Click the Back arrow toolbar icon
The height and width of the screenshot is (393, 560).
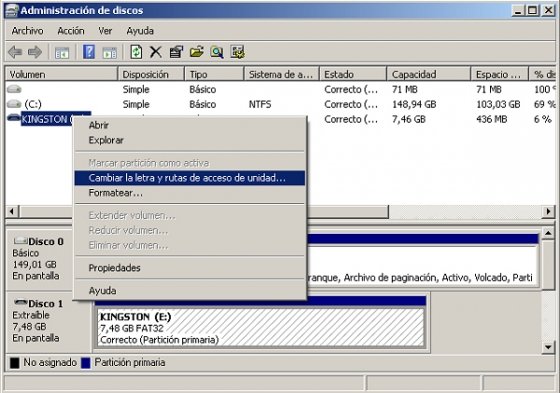[15, 53]
